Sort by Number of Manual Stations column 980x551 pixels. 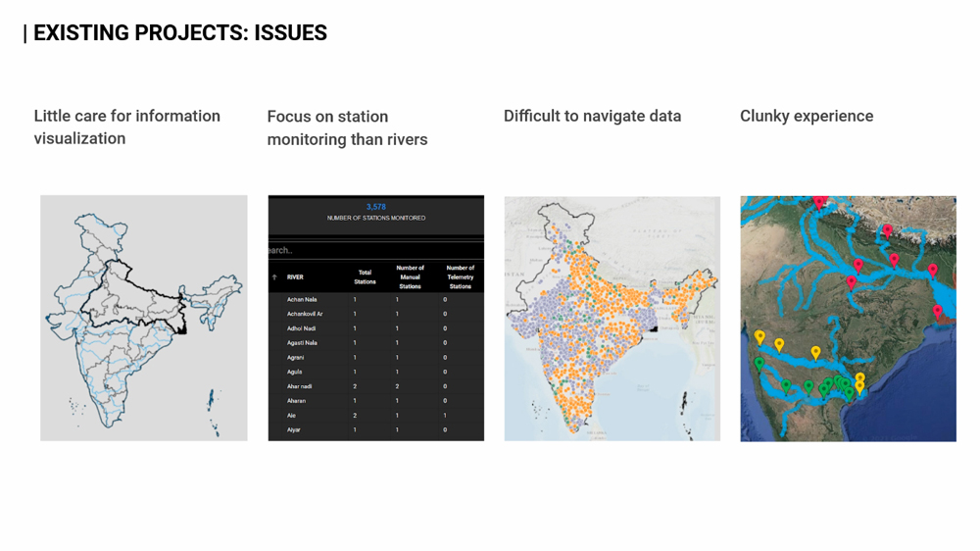[410, 277]
